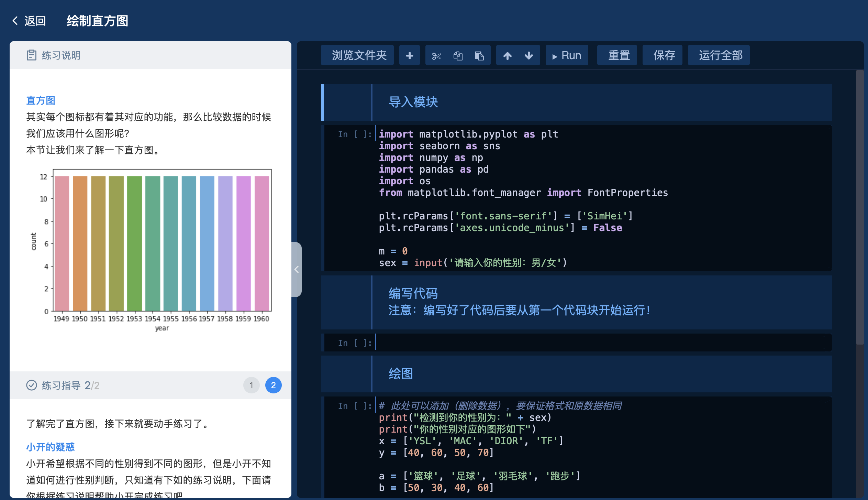Switch to guidance page 1
Image resolution: width=868 pixels, height=500 pixels.
coord(252,385)
